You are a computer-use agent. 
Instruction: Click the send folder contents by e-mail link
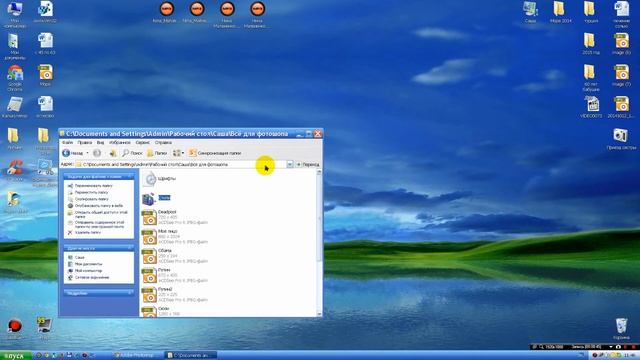[x=99, y=224]
